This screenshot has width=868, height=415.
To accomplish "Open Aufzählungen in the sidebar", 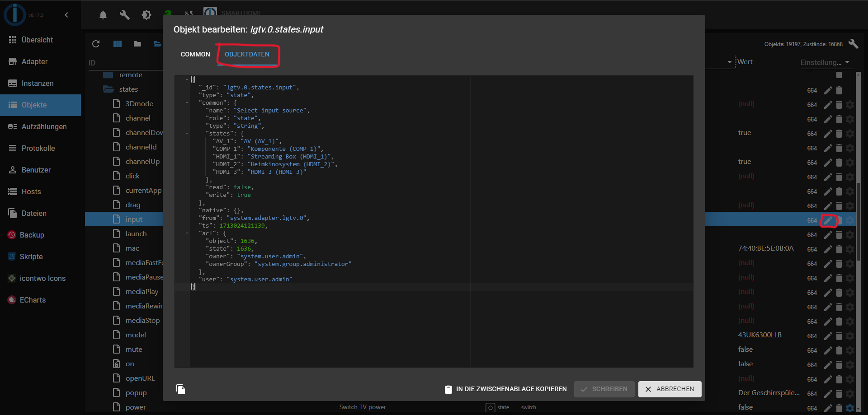I will coord(41,126).
